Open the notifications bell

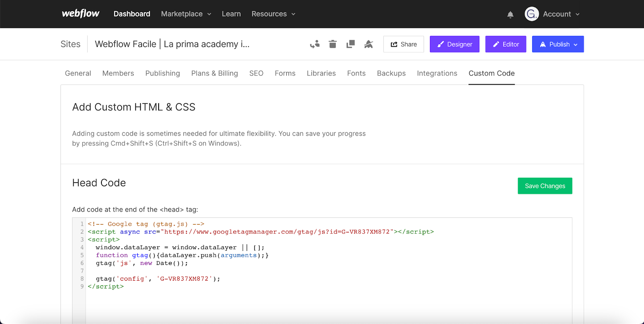click(x=510, y=14)
